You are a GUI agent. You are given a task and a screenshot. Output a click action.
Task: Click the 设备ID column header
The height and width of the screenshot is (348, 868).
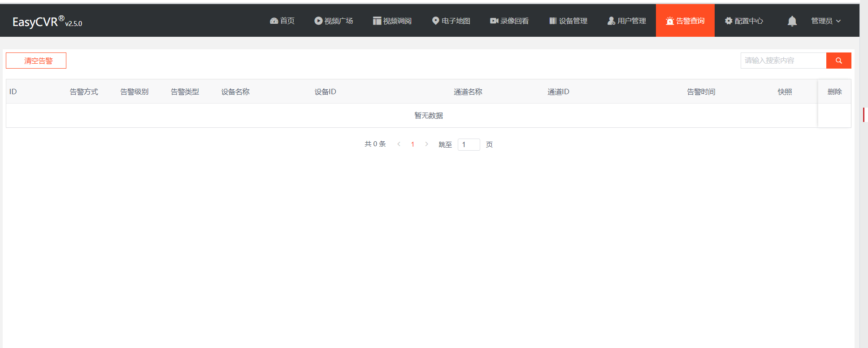click(325, 91)
